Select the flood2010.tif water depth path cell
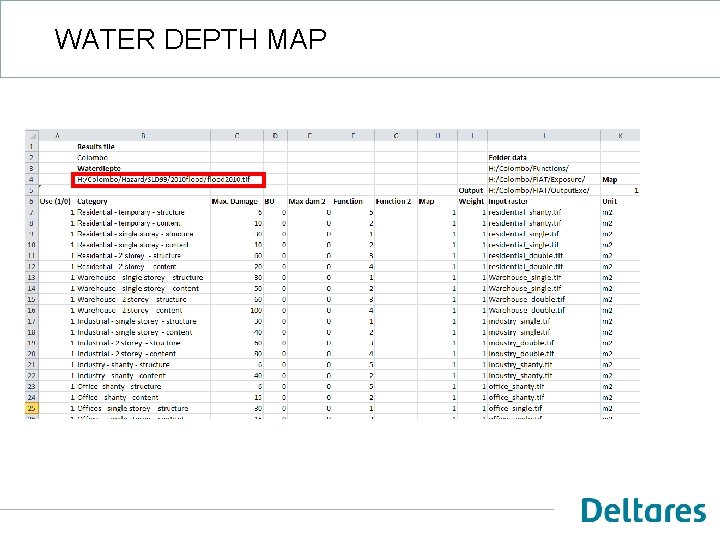This screenshot has height=540, width=720. coord(169,180)
